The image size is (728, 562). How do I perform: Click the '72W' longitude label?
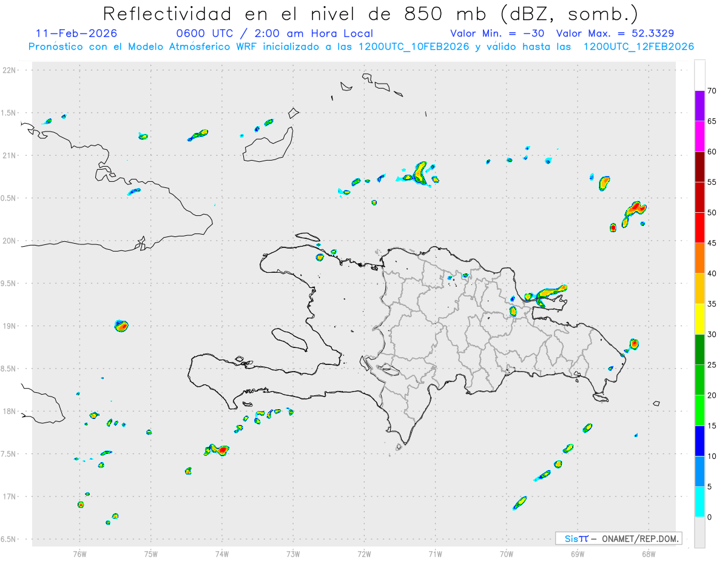click(364, 554)
